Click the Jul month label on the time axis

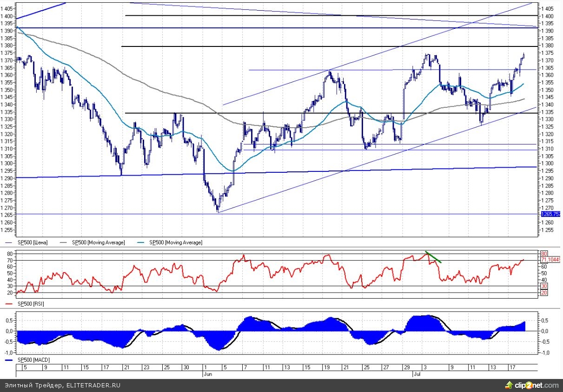pyautogui.click(x=417, y=373)
